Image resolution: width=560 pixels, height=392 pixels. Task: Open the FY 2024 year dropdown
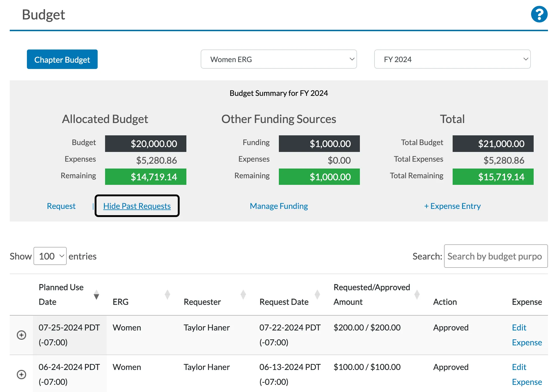[x=452, y=59]
